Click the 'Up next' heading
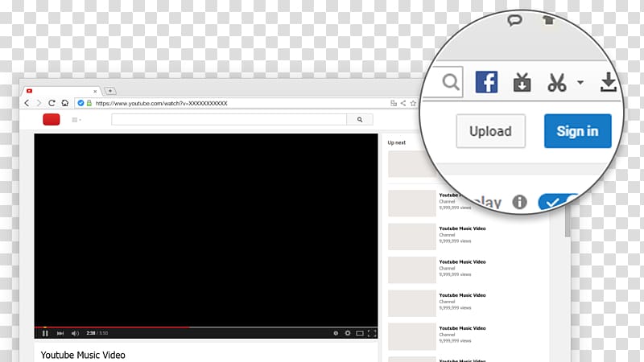Image resolution: width=644 pixels, height=362 pixels. point(396,142)
